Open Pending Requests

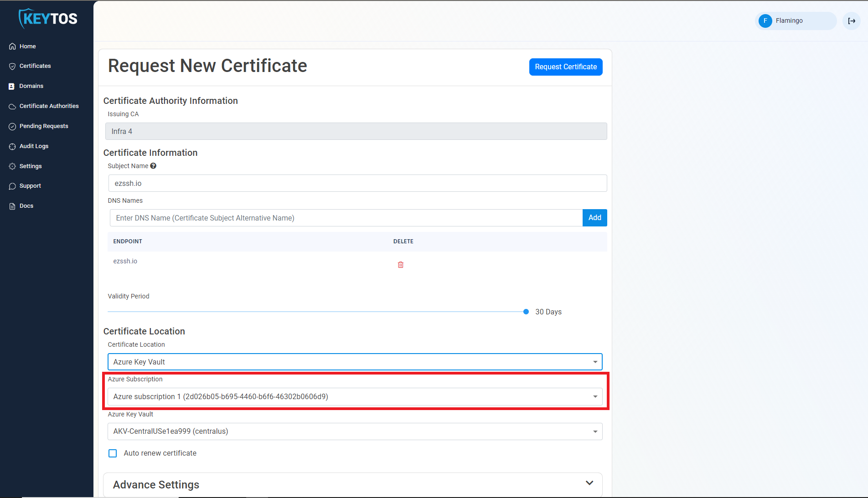point(44,126)
